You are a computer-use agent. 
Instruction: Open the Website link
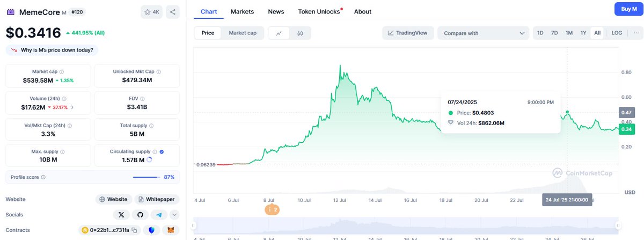pos(113,199)
